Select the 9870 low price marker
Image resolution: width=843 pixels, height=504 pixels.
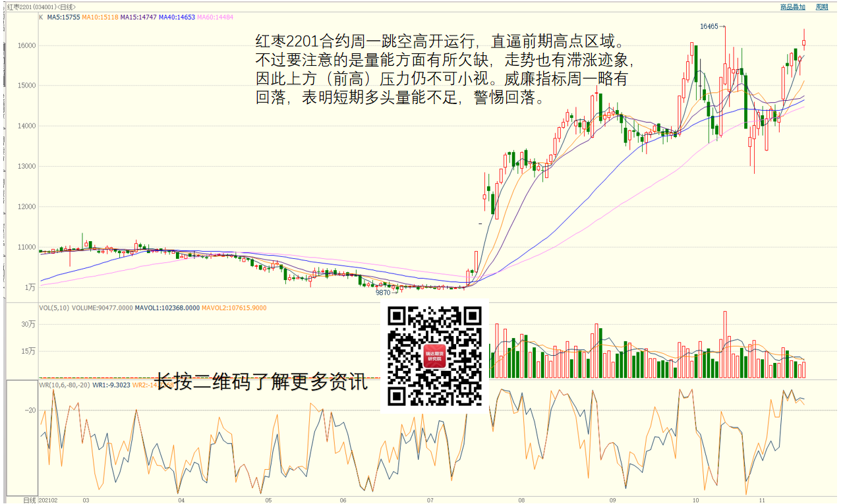click(x=383, y=292)
